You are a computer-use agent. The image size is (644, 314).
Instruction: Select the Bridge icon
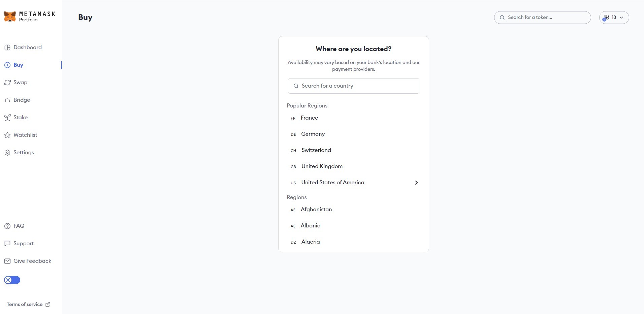[x=7, y=100]
